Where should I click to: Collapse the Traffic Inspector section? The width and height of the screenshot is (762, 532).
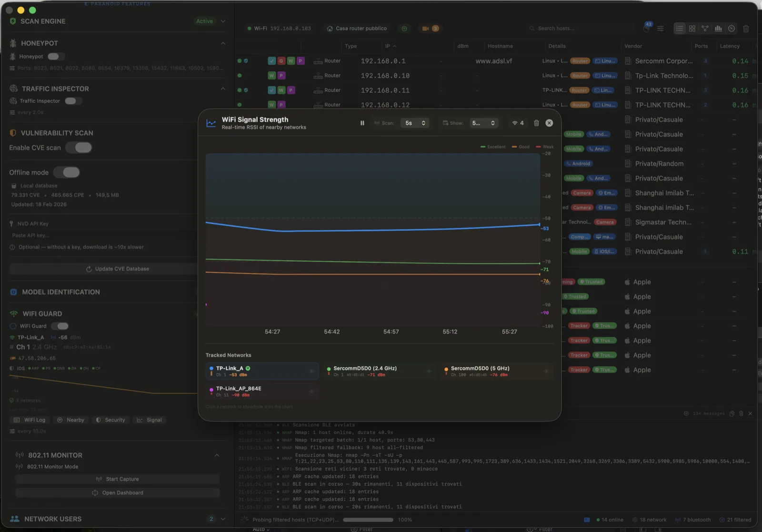(223, 89)
